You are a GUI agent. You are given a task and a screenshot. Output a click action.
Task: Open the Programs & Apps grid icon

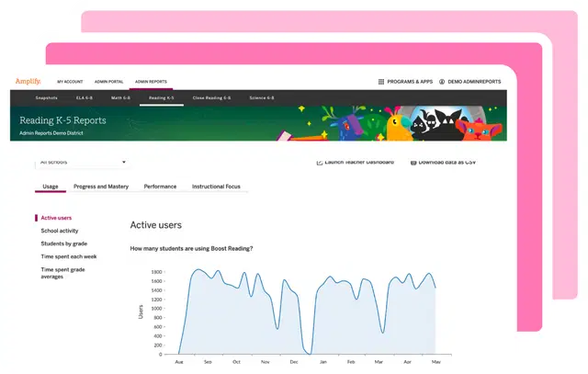click(381, 82)
